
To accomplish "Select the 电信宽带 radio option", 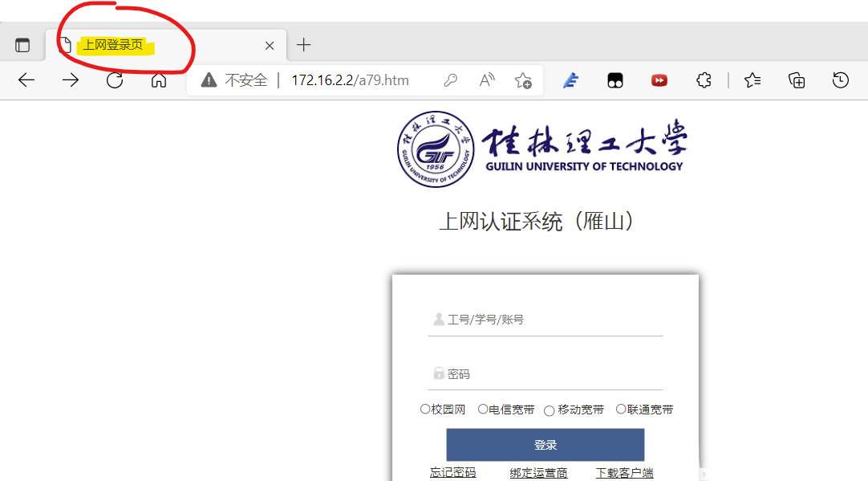I will [483, 410].
